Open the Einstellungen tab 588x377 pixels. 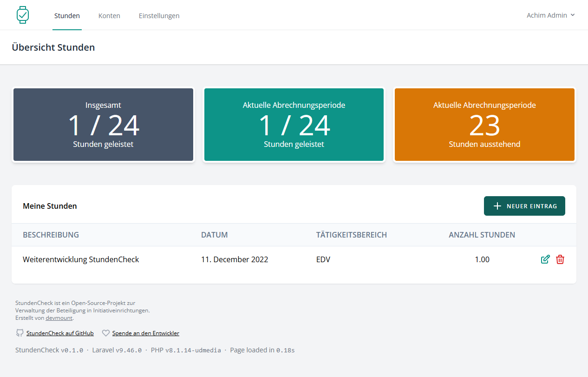pos(159,15)
